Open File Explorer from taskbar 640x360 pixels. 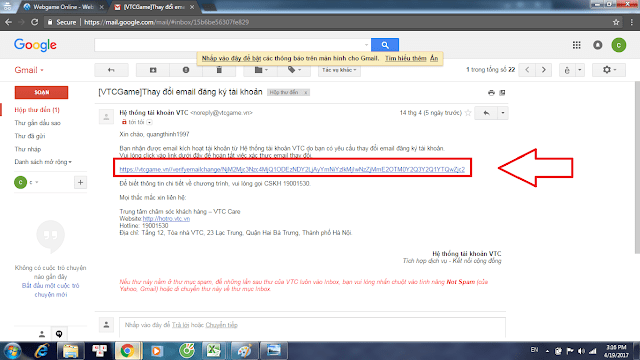click(70, 351)
